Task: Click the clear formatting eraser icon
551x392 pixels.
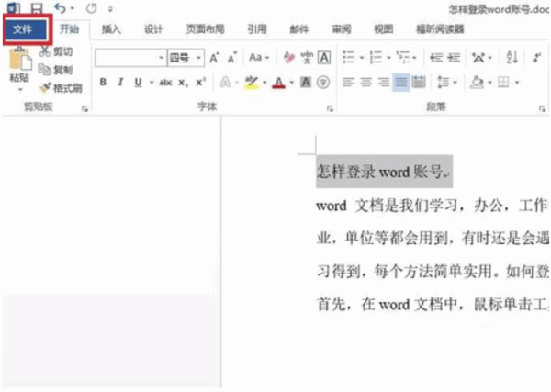Action: pyautogui.click(x=289, y=57)
